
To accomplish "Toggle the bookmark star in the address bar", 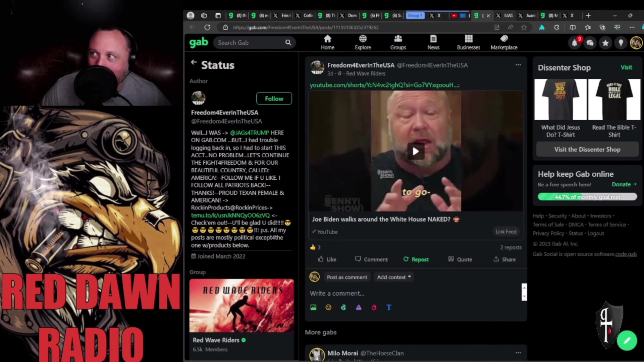I will 524,27.
